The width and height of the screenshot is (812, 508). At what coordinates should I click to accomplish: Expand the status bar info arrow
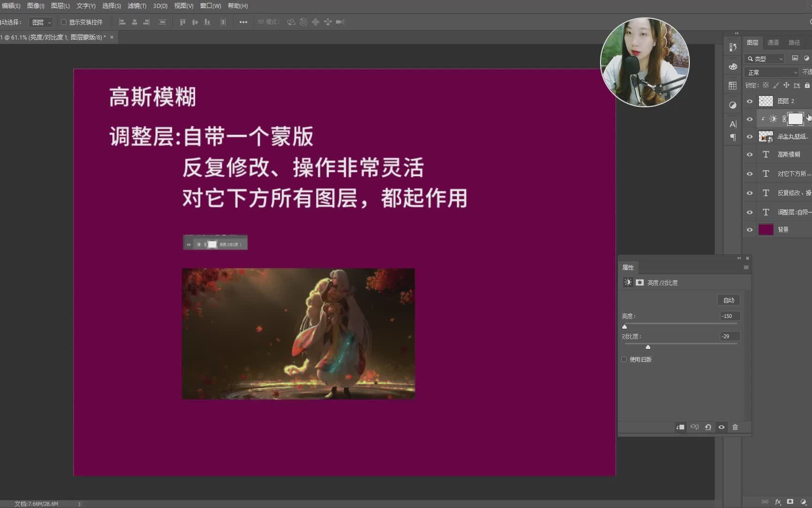pyautogui.click(x=79, y=504)
